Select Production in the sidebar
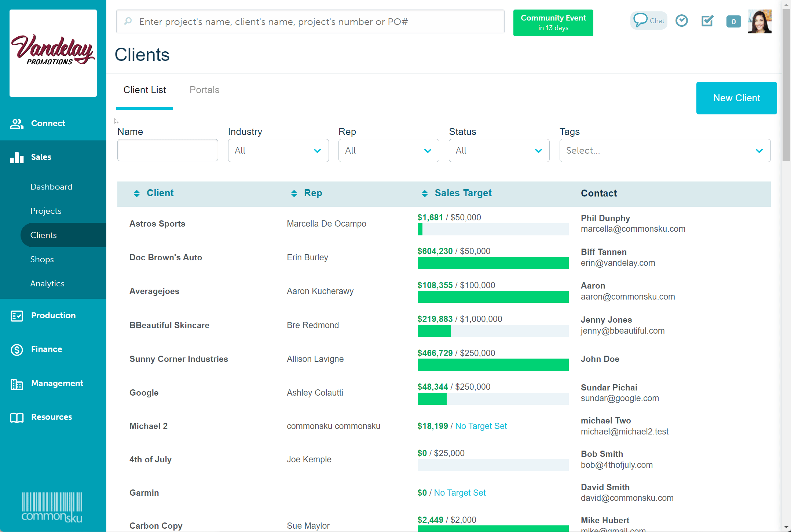 (x=53, y=315)
